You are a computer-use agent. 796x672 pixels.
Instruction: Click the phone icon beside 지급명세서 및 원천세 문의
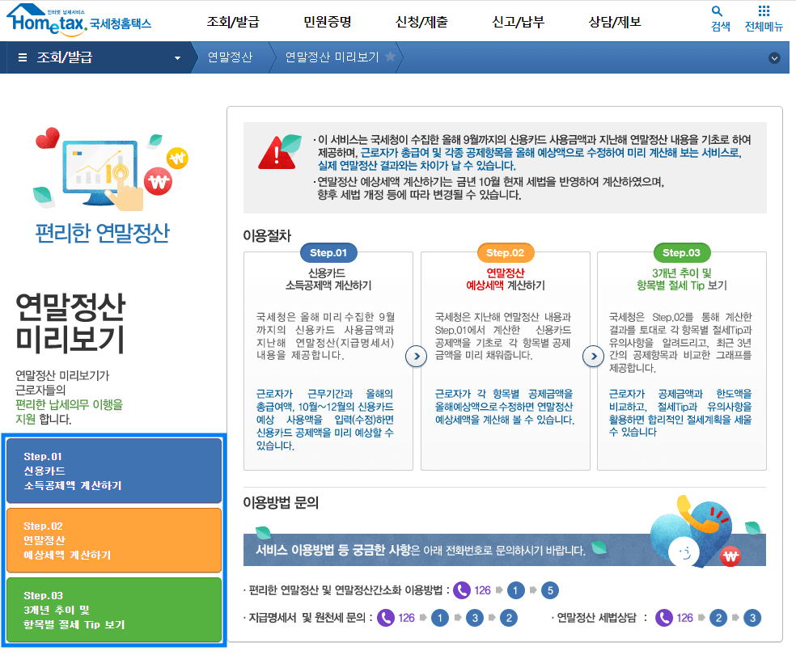click(x=387, y=618)
